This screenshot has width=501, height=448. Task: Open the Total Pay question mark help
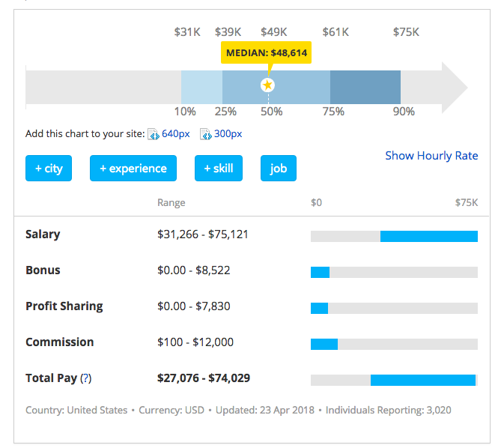tap(86, 378)
